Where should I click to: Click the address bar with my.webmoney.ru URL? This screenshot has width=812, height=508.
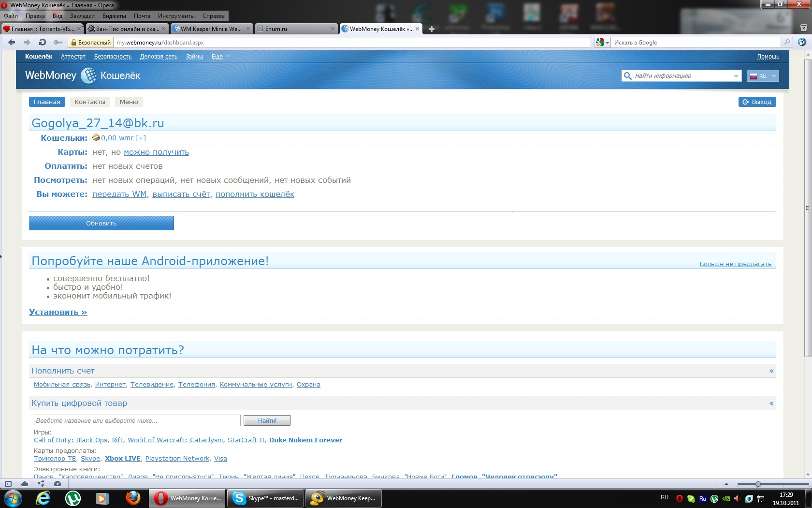pos(352,43)
